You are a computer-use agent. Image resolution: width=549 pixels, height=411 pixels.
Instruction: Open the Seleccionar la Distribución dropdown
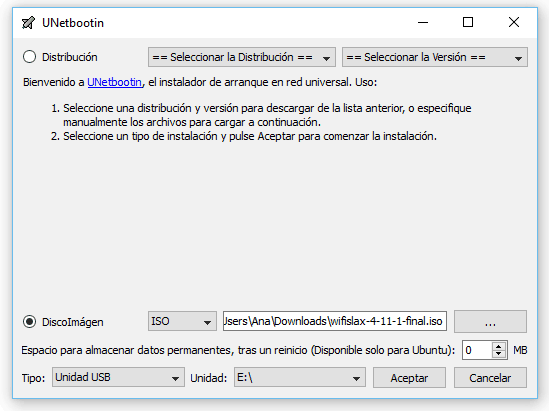[x=242, y=57]
